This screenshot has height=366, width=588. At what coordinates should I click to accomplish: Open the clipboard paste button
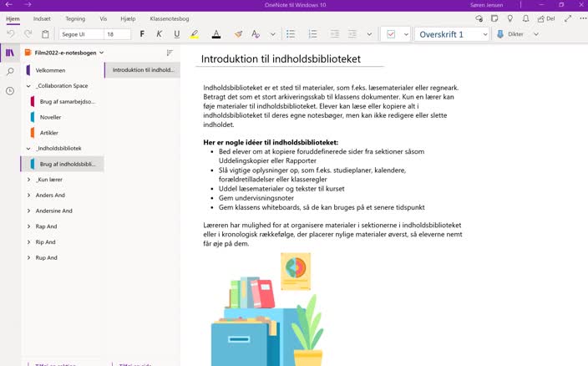pos(45,34)
